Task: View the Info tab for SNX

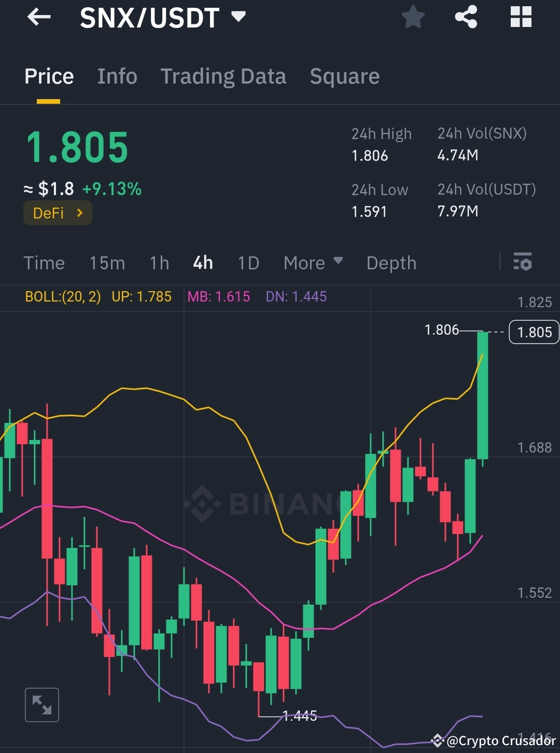Action: (117, 76)
